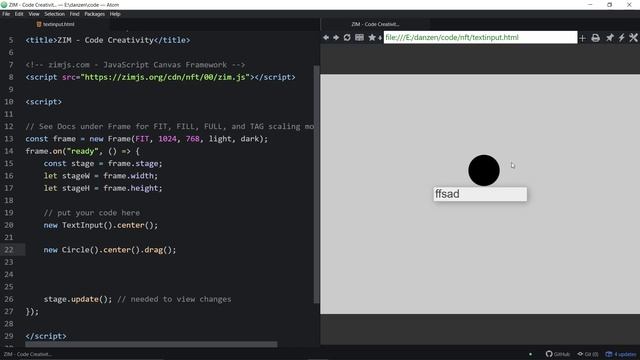Click the file path in the bottom-left status bar

28,354
